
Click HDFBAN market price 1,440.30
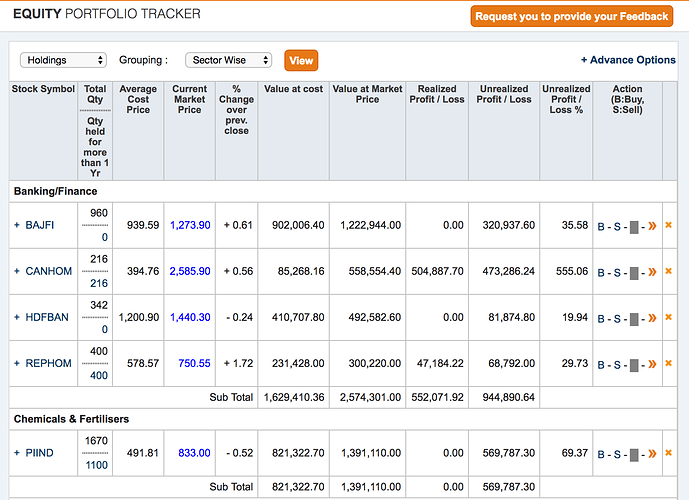point(190,317)
